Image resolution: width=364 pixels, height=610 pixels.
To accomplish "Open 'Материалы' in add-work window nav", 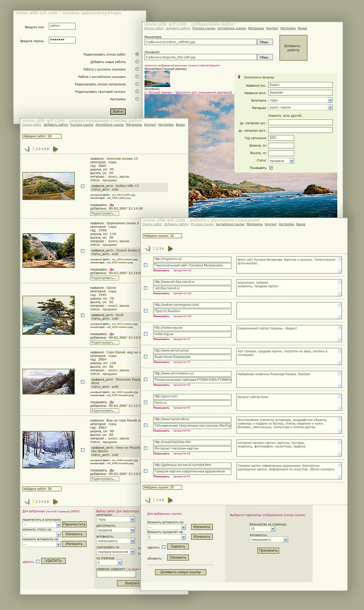I will click(256, 28).
